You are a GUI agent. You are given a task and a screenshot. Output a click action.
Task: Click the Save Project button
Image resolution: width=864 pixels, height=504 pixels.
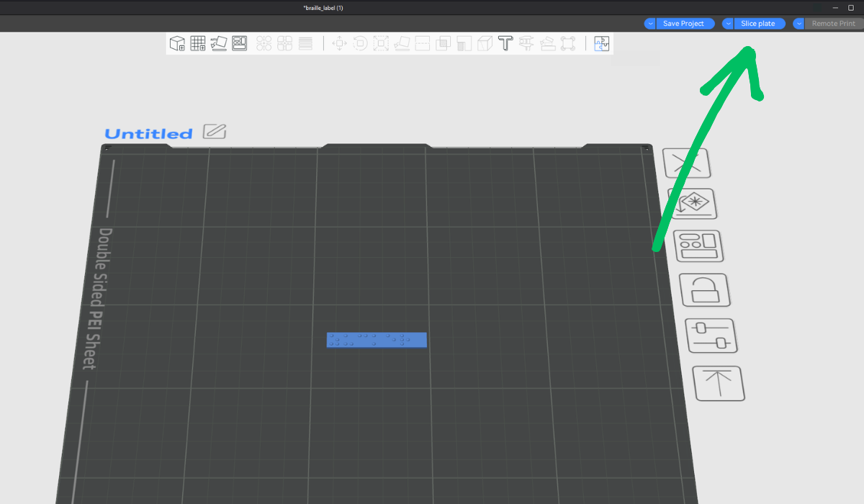click(x=684, y=24)
